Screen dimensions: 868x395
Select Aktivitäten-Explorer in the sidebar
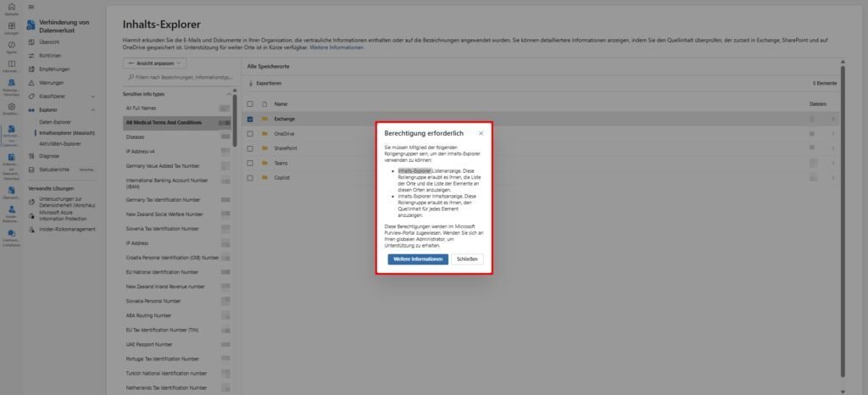click(60, 143)
